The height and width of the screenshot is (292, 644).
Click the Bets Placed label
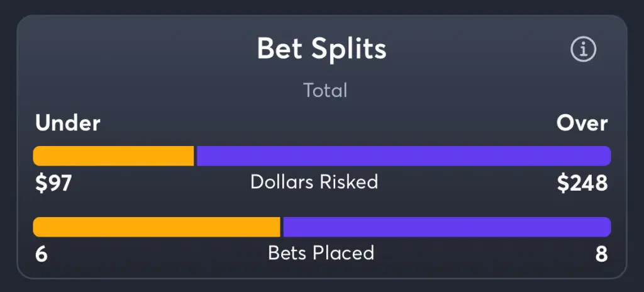click(x=321, y=253)
